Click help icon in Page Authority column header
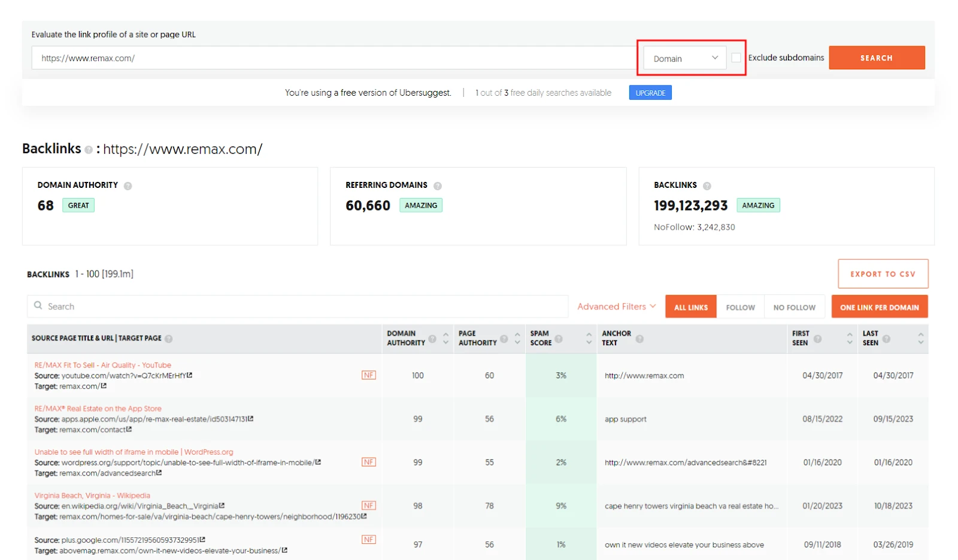Image resolution: width=958 pixels, height=560 pixels. tap(504, 339)
